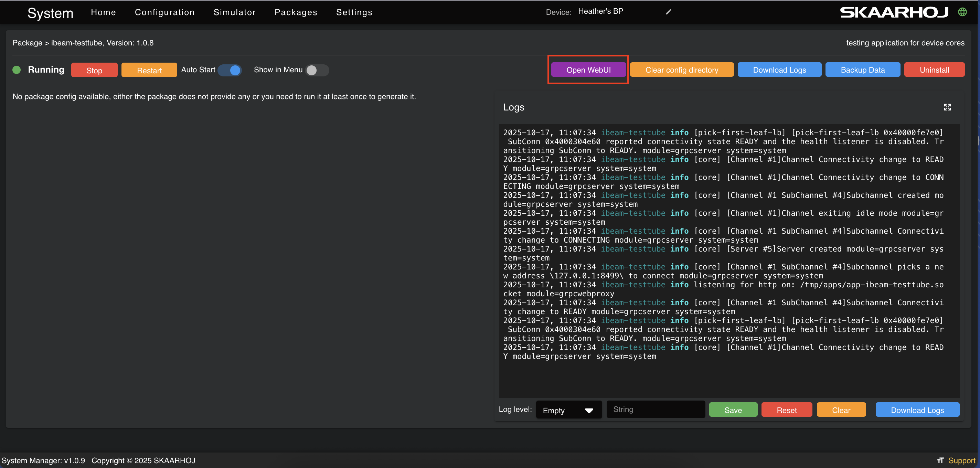
Task: Click the pencil icon to edit device name
Action: (x=669, y=12)
